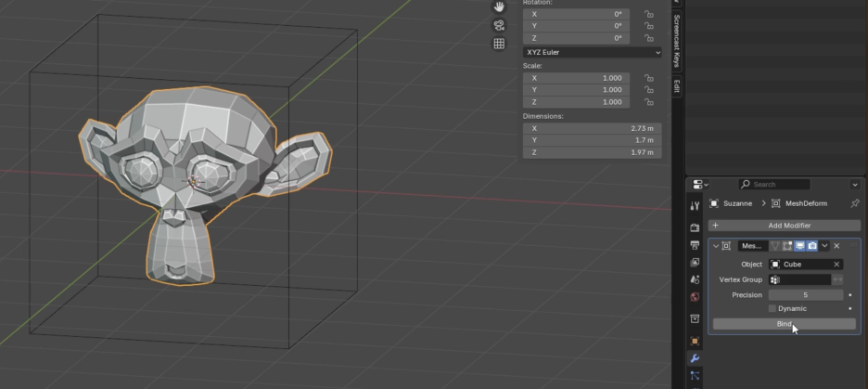Toggle modifier On Cage display
Viewport: 868px width, 389px height.
(775, 245)
